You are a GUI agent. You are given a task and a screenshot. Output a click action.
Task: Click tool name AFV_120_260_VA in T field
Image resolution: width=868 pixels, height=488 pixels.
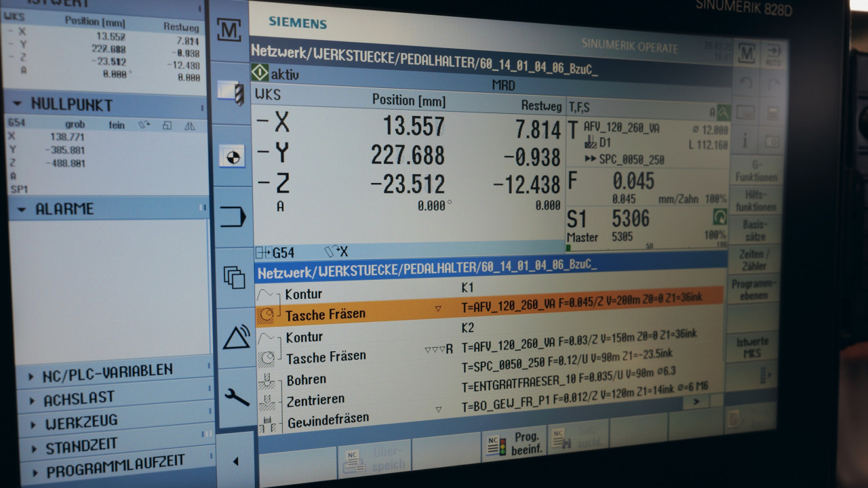tap(621, 128)
